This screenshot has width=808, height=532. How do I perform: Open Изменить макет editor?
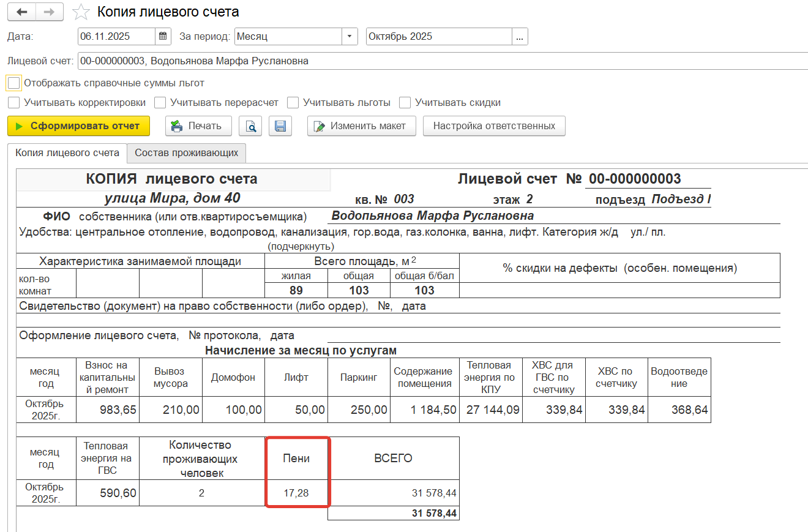tap(361, 126)
